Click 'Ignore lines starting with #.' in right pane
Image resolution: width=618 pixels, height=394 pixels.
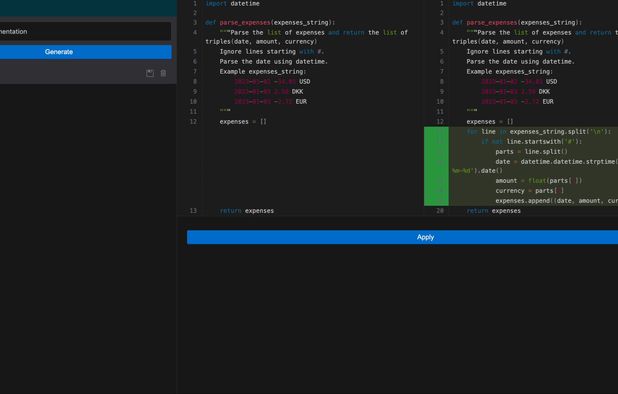coord(519,52)
